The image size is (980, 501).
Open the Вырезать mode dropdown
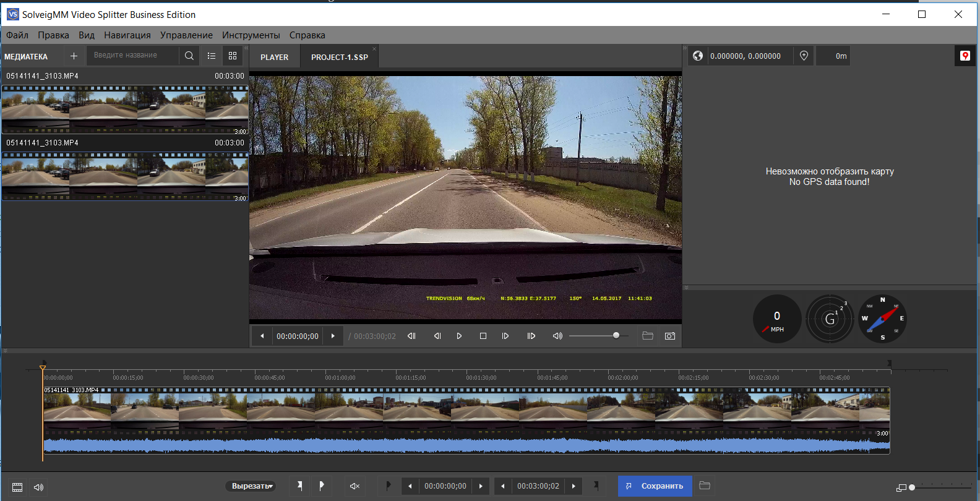click(251, 486)
